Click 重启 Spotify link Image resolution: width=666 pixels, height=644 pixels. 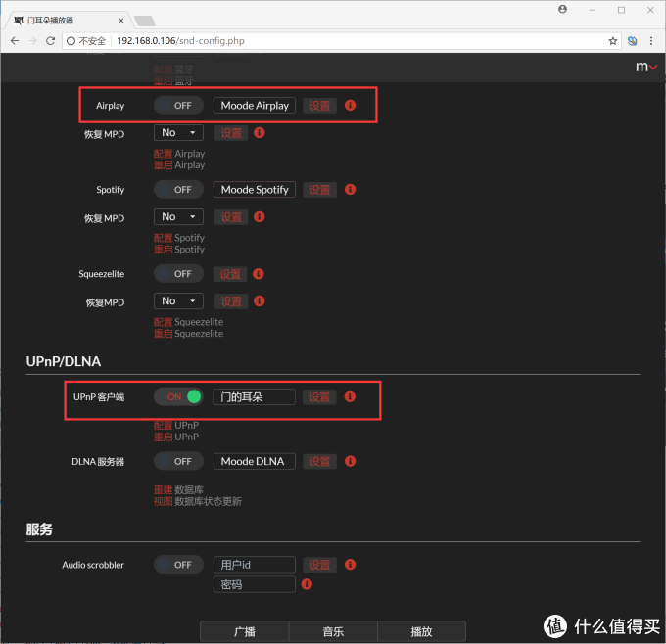[x=179, y=249]
